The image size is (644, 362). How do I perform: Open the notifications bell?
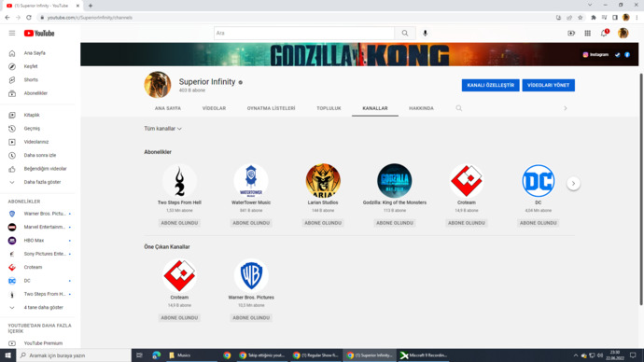[x=604, y=34]
